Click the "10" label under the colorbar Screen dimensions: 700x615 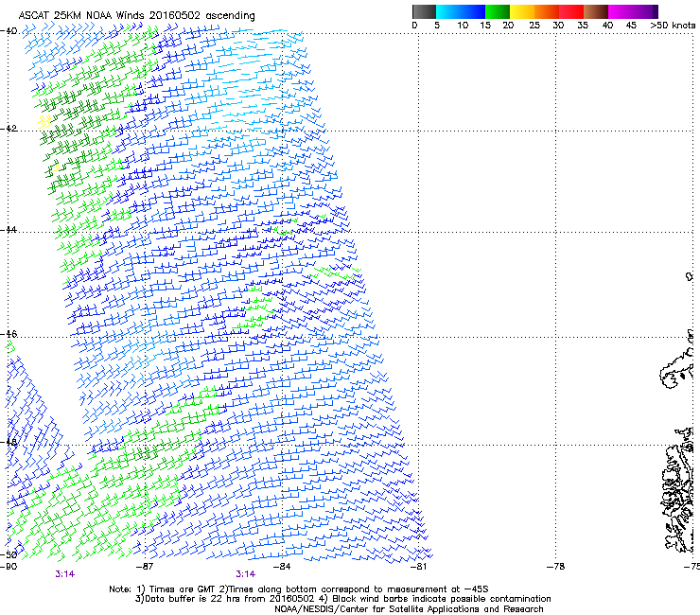pyautogui.click(x=463, y=26)
